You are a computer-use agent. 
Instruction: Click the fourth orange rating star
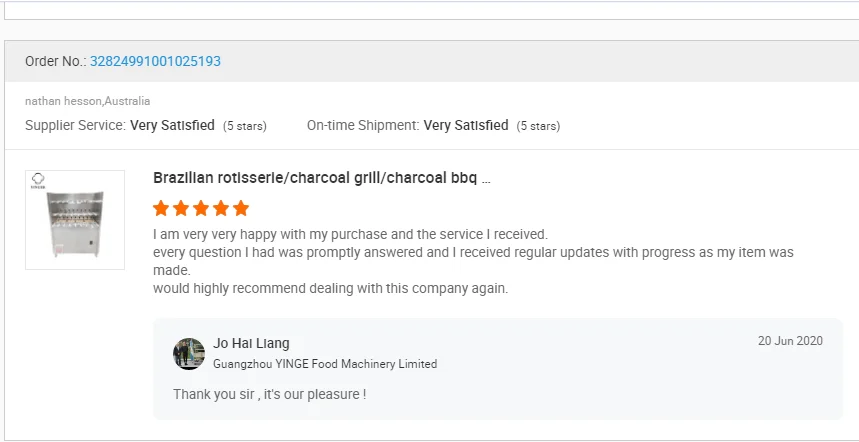pyautogui.click(x=220, y=209)
